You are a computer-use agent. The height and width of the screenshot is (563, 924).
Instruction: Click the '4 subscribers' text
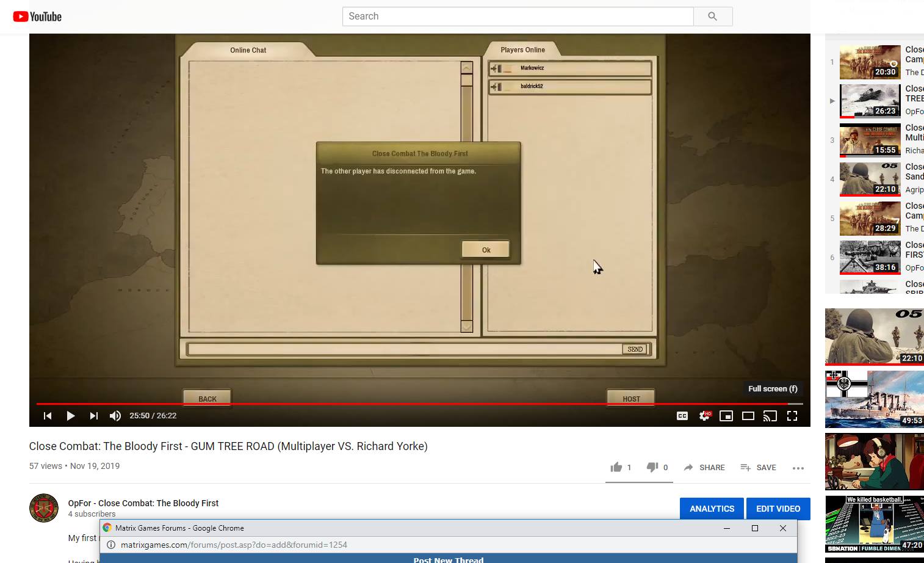click(x=92, y=514)
